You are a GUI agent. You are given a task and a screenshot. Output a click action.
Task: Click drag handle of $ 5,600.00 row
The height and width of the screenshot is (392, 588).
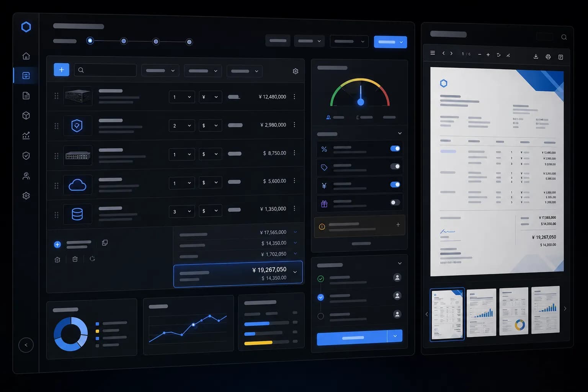(x=56, y=185)
